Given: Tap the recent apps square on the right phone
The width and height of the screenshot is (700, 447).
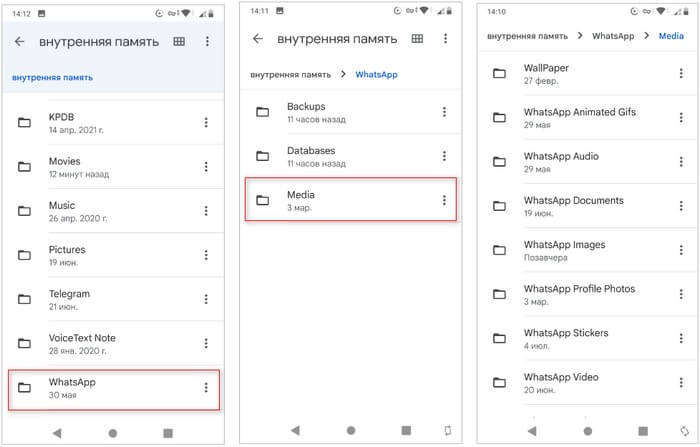Looking at the screenshot, I should coord(643,431).
